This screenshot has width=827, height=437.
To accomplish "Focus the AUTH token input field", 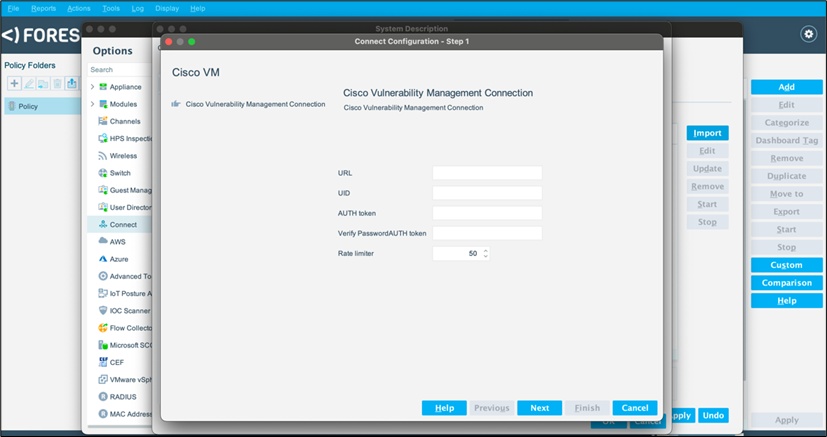I will pyautogui.click(x=487, y=213).
